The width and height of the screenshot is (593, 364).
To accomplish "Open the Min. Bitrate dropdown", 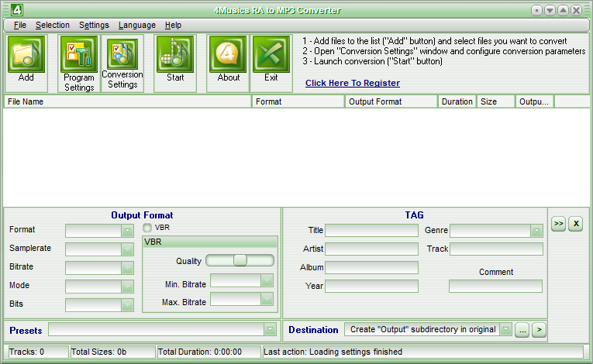I will (267, 280).
